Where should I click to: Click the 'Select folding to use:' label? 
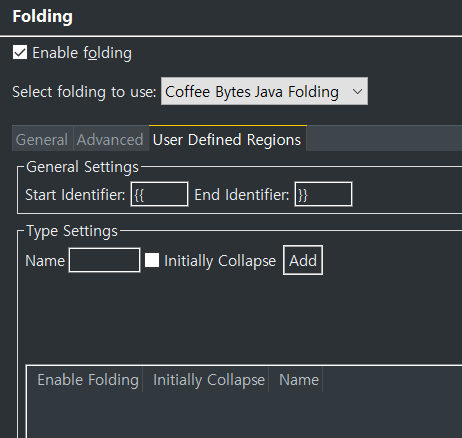pyautogui.click(x=84, y=92)
